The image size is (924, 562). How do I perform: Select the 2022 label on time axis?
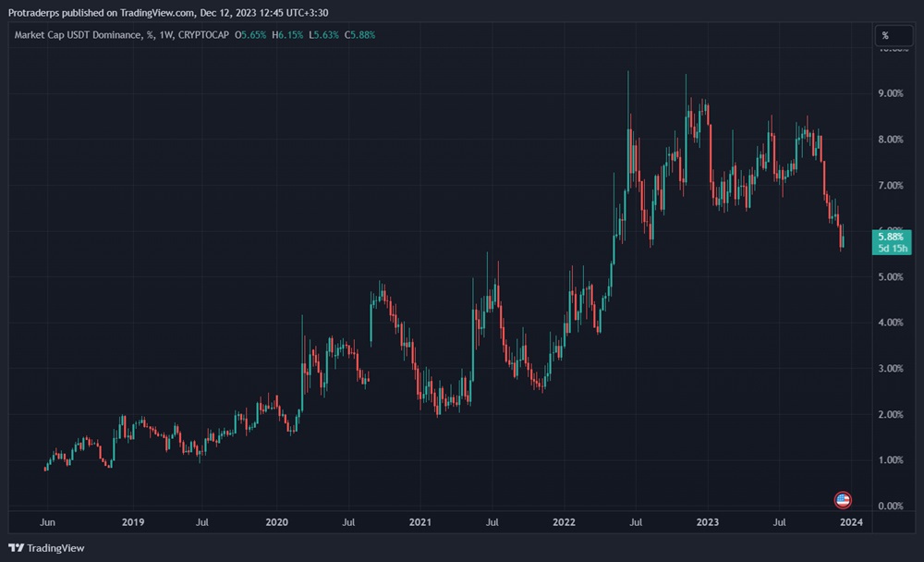pyautogui.click(x=564, y=522)
